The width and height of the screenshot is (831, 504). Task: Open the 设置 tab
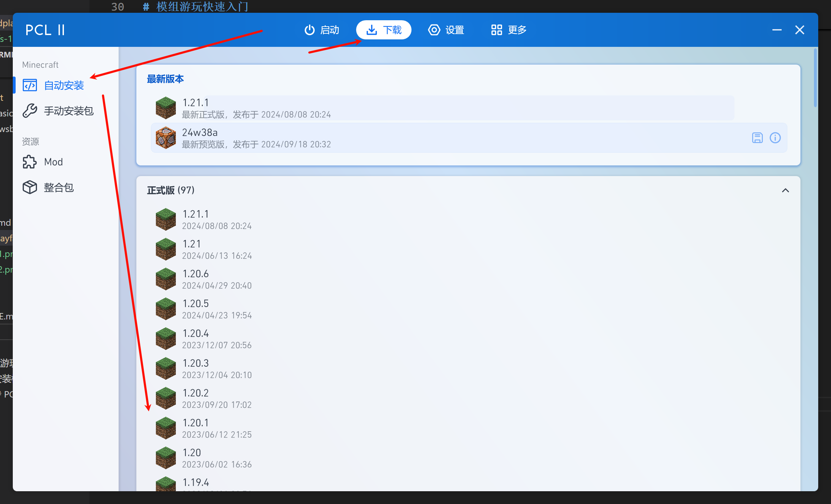click(446, 30)
